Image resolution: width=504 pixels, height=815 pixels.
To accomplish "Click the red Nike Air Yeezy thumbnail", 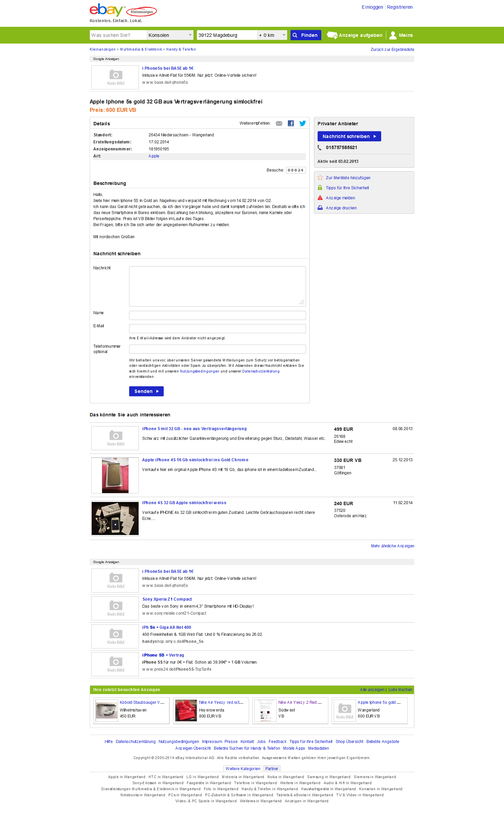I will (186, 710).
